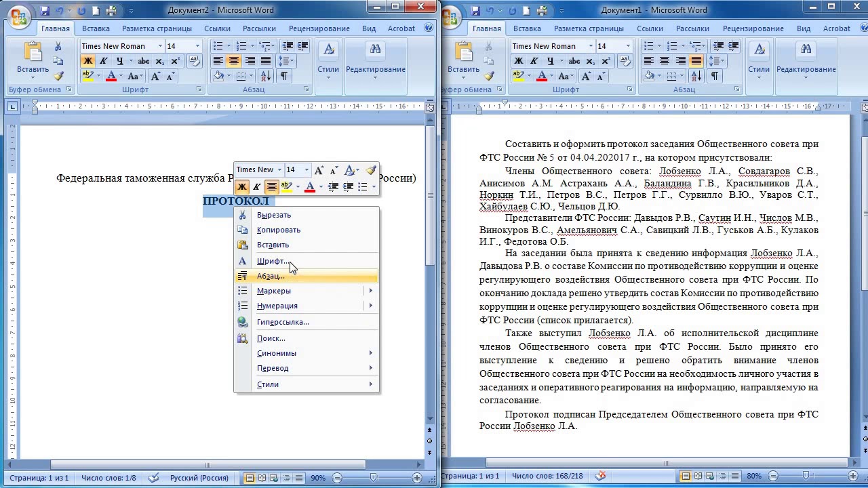Toggle paragraph marks (¶) in Документ1 ribbon
This screenshot has height=488, width=868.
[x=714, y=76]
